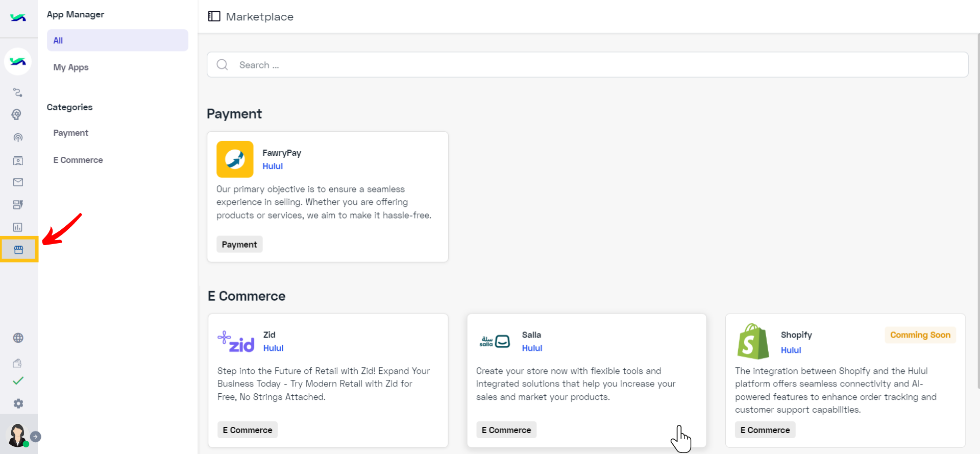Screen dimensions: 980x454
Task: Open the analytics bar-chart icon in sidebar
Action: click(x=18, y=227)
